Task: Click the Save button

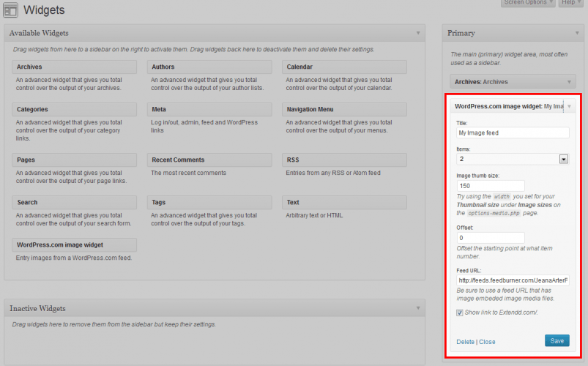Action: (557, 340)
